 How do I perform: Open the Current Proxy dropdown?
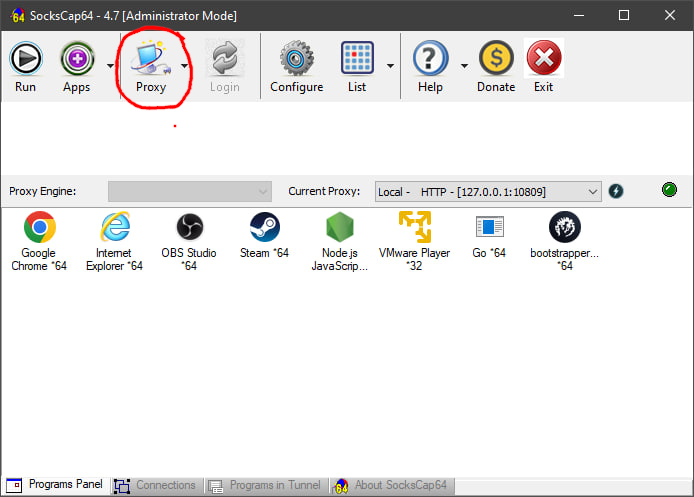488,192
